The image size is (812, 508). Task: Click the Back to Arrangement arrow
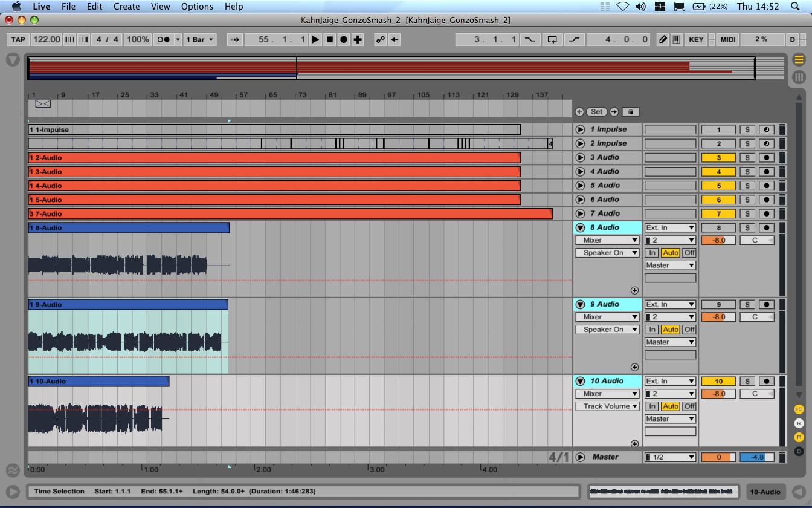pos(395,39)
